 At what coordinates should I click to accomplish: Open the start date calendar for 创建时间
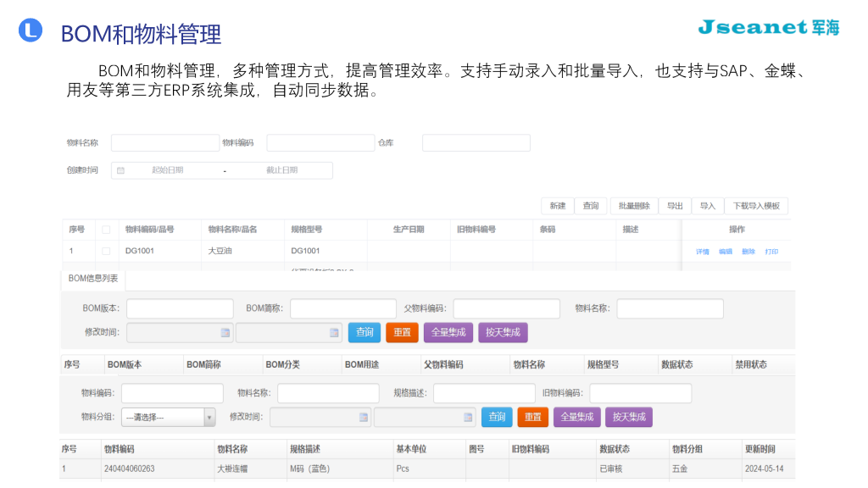click(x=120, y=170)
